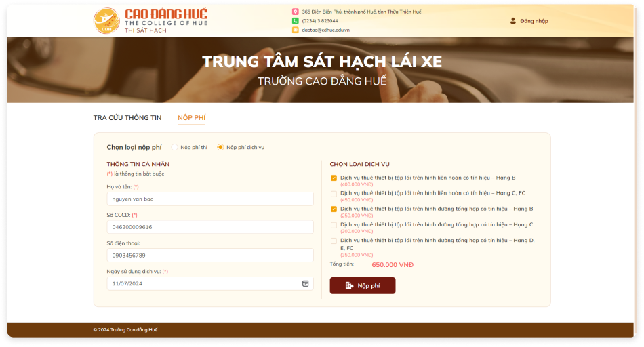The height and width of the screenshot is (347, 644).
Task: Open the calendar icon in date field
Action: pos(305,283)
